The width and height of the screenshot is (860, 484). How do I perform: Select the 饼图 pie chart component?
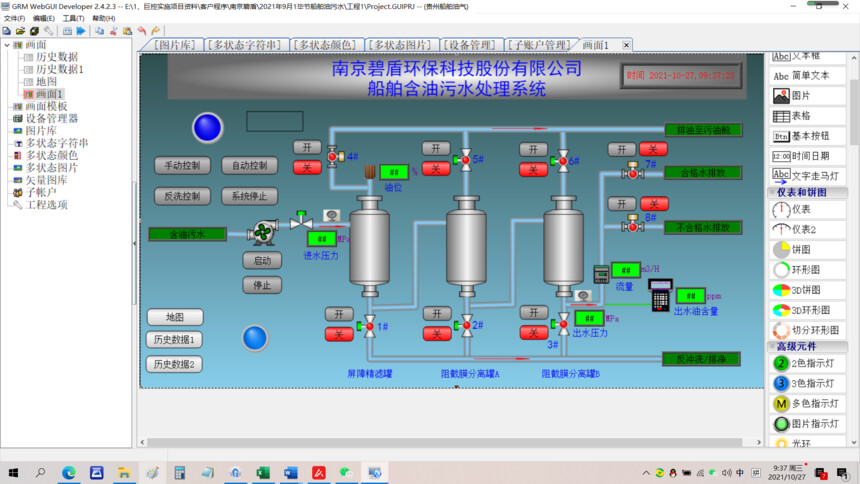tap(807, 250)
